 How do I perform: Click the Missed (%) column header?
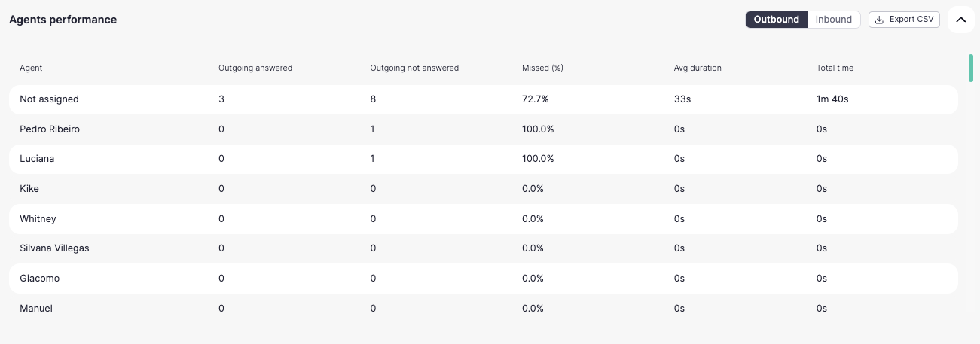(x=542, y=68)
